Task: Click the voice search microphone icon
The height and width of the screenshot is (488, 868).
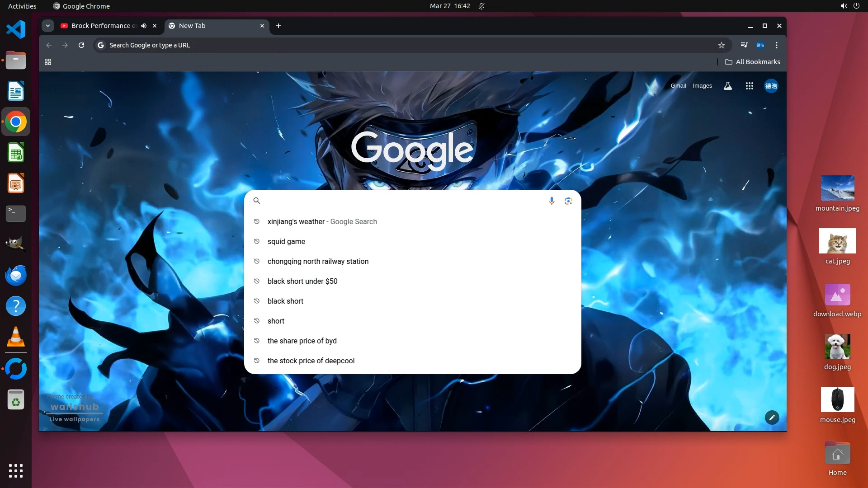Action: (552, 201)
